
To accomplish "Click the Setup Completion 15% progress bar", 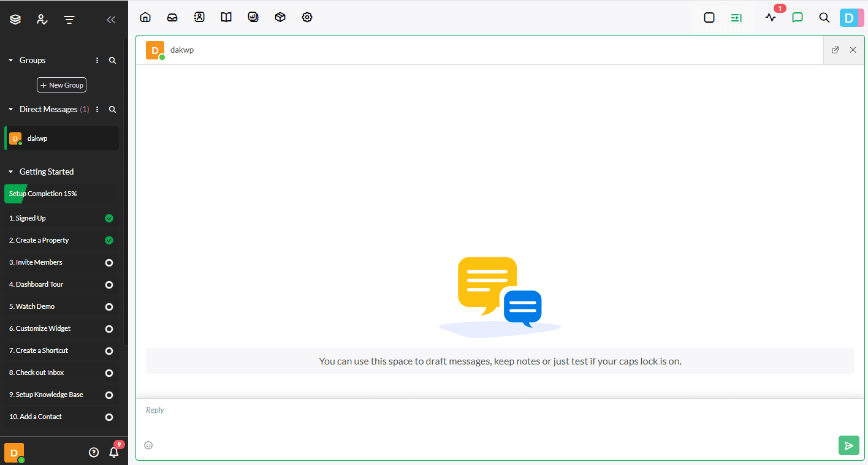I will pyautogui.click(x=43, y=194).
